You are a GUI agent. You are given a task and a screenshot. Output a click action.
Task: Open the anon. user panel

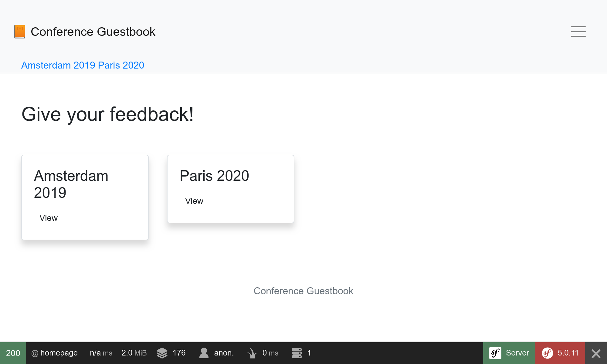click(224, 353)
